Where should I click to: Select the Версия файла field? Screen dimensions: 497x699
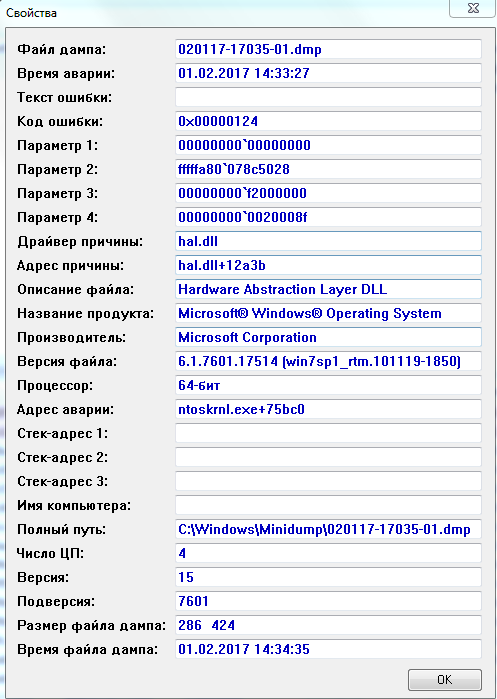point(329,361)
